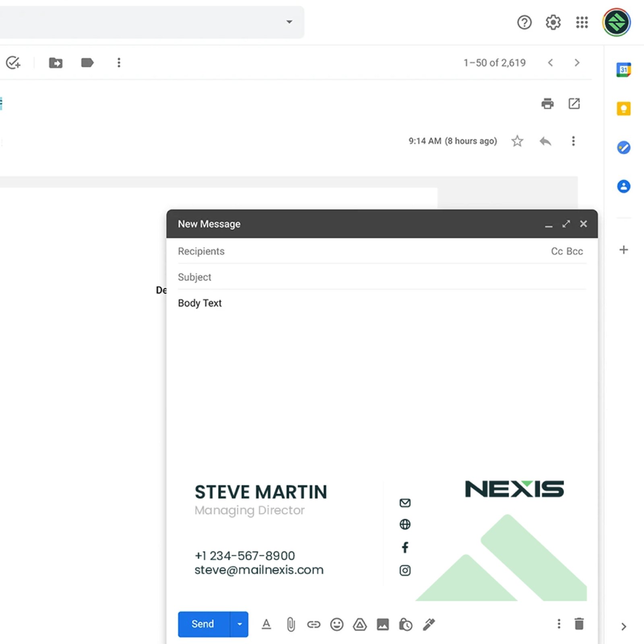Open email in new window
This screenshot has width=644, height=644.
[x=574, y=104]
